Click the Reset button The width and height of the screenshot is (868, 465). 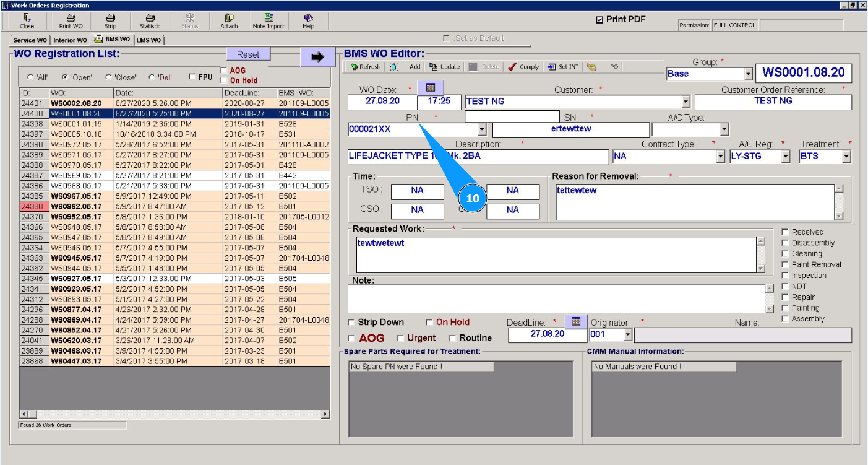tap(248, 54)
